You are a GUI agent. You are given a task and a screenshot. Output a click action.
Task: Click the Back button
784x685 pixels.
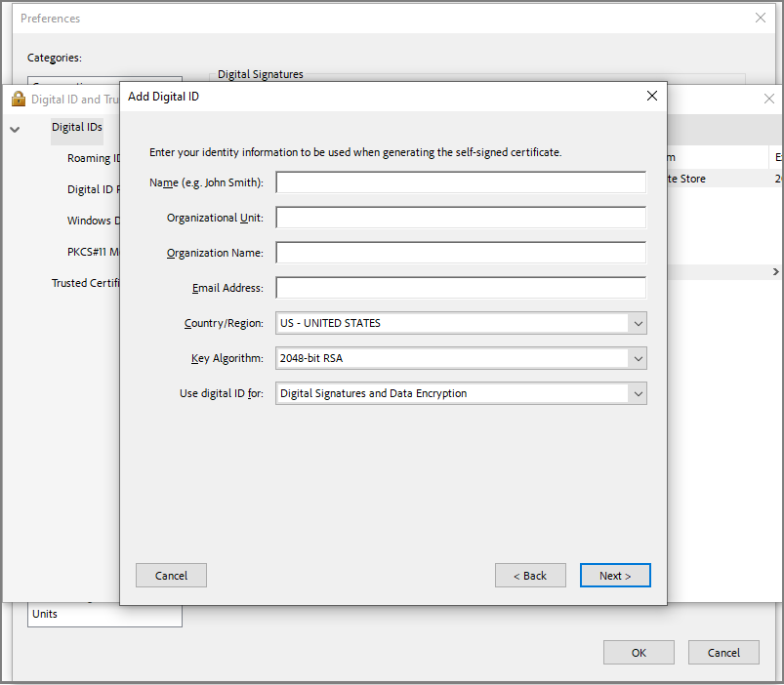tap(530, 575)
